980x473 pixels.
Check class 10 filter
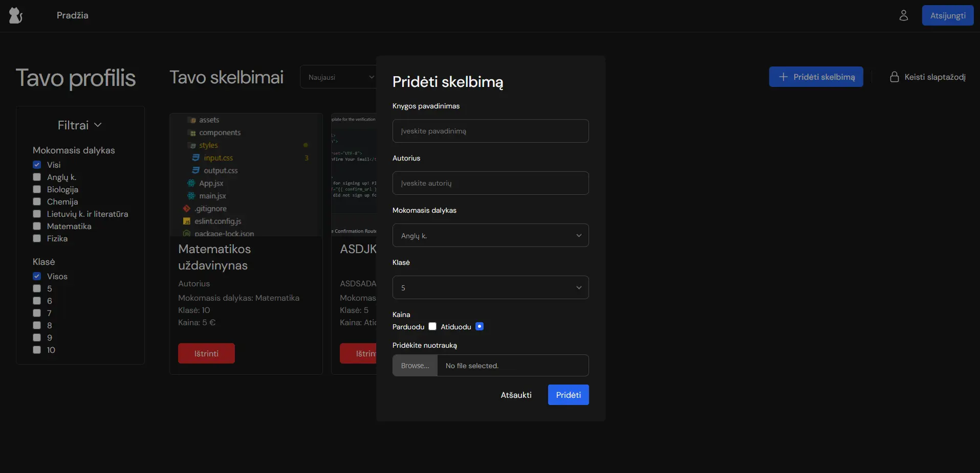[37, 350]
